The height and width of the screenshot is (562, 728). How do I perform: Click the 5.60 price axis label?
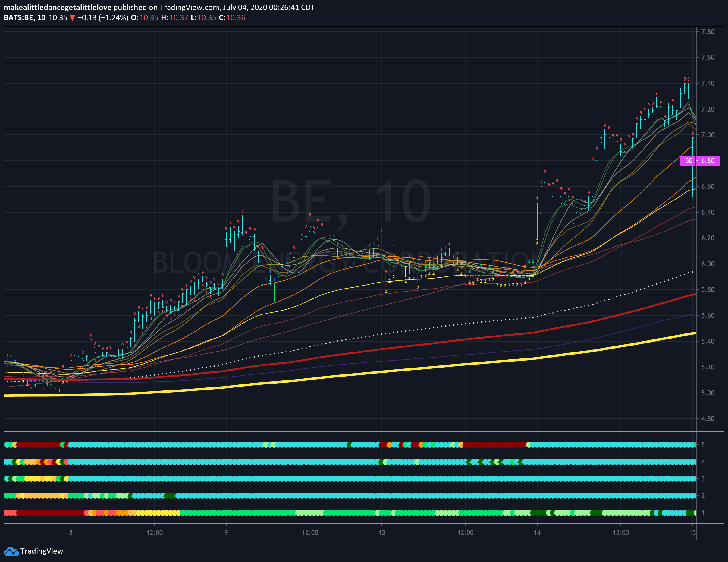tap(708, 315)
